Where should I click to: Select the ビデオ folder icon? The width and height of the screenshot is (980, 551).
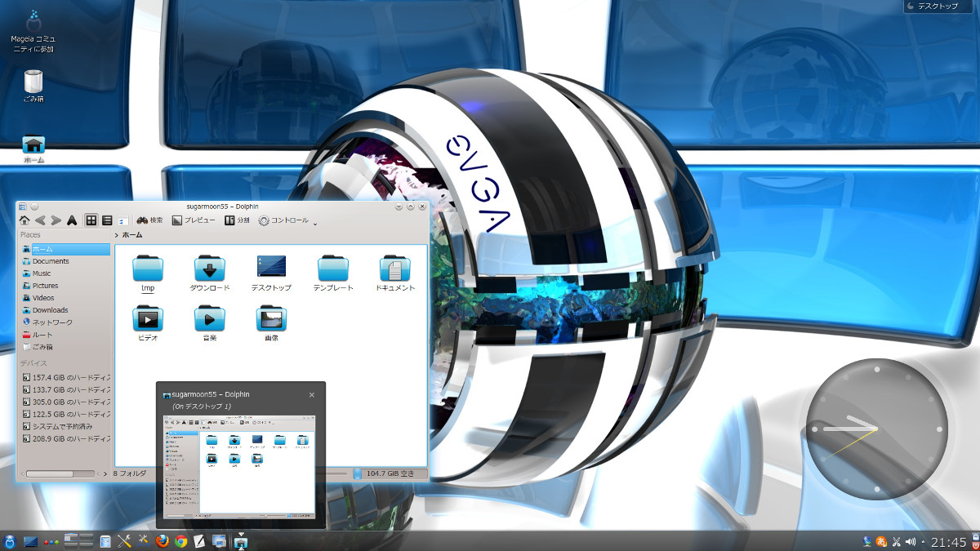pos(148,323)
